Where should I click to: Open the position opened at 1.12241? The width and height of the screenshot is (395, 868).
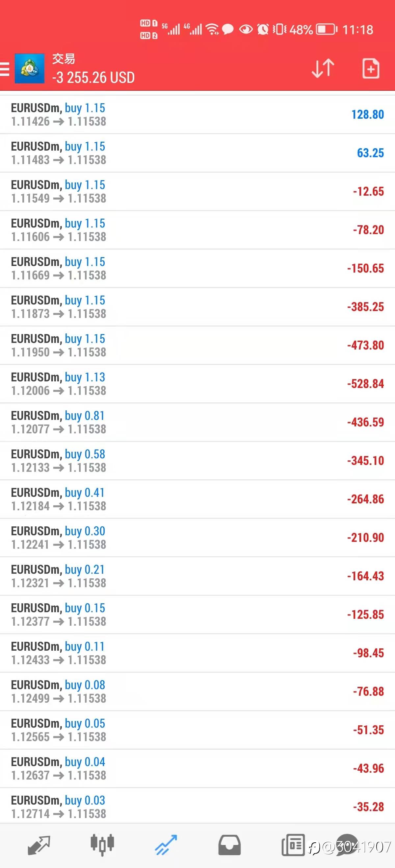197,538
